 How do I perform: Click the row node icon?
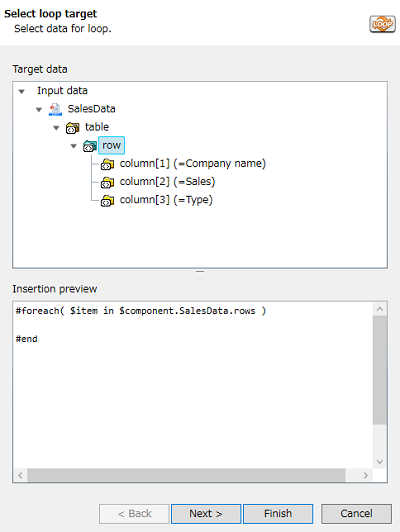(x=90, y=146)
